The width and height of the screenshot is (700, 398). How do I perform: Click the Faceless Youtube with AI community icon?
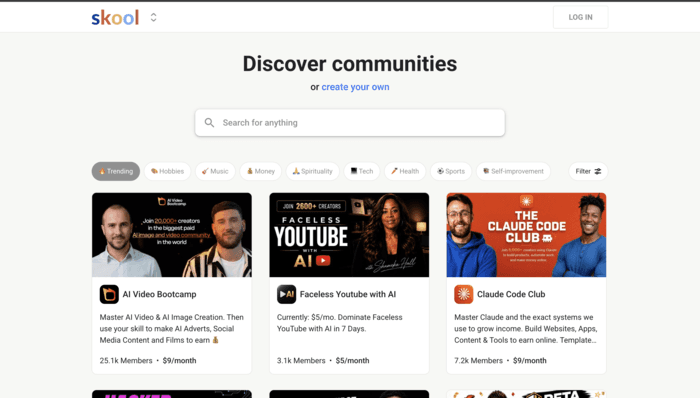click(x=286, y=294)
